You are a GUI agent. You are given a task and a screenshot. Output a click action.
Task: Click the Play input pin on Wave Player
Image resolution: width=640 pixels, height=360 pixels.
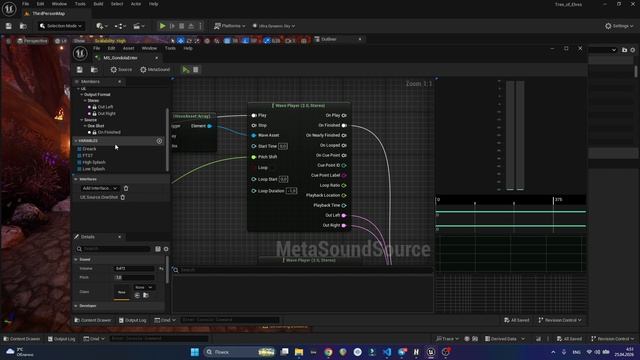pyautogui.click(x=254, y=116)
